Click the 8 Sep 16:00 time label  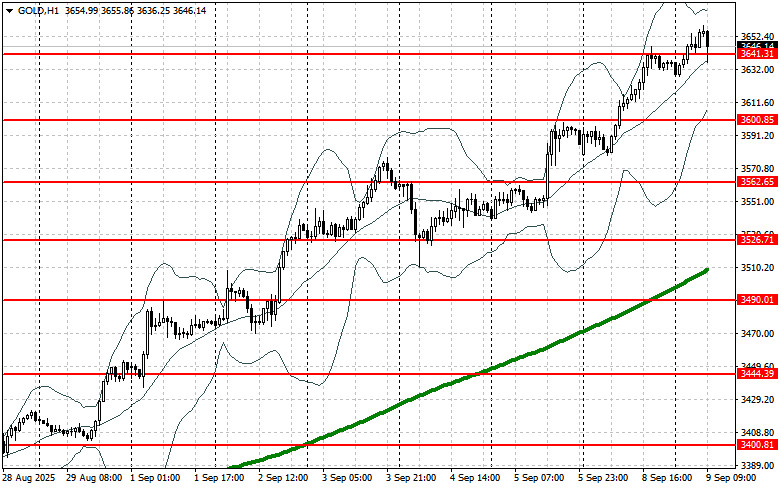point(667,478)
